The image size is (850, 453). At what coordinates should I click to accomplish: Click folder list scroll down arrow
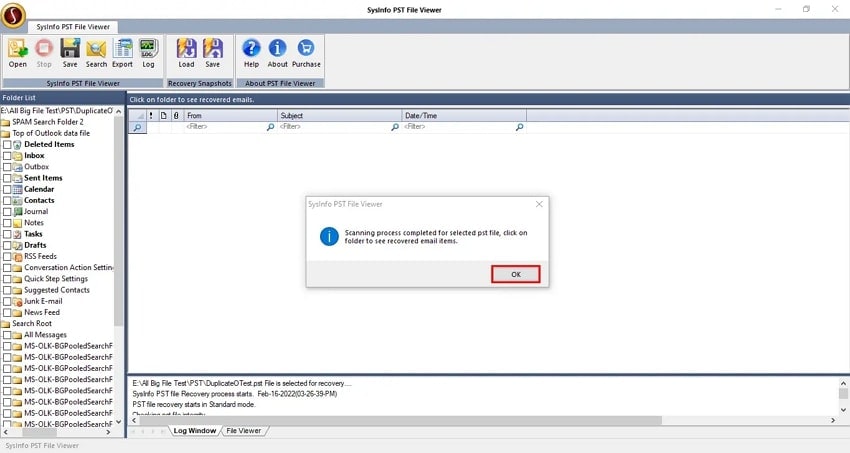(x=119, y=422)
